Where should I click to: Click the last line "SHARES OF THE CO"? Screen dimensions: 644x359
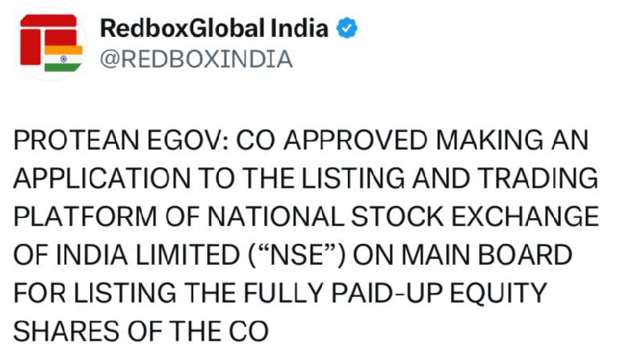pyautogui.click(x=142, y=331)
